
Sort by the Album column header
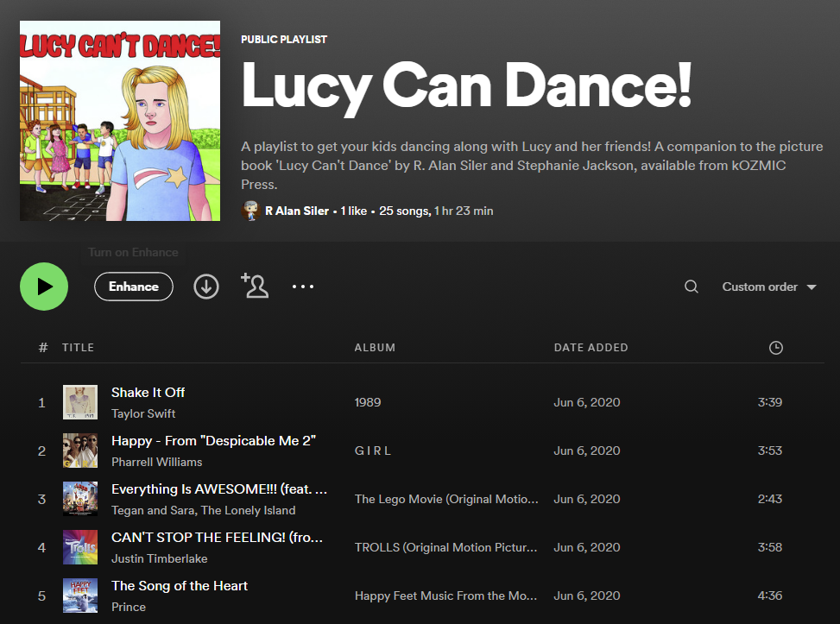(375, 348)
